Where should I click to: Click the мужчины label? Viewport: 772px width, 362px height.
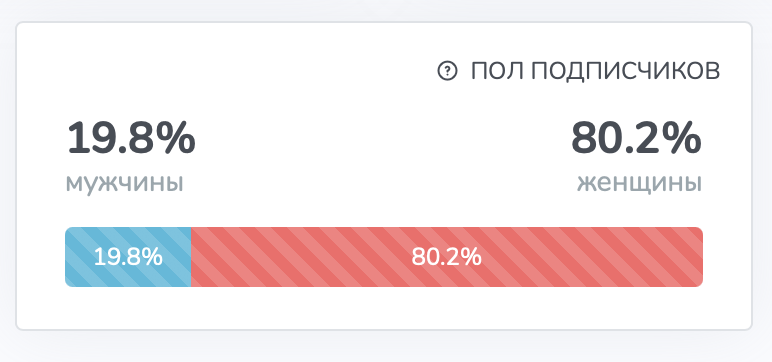(x=125, y=183)
